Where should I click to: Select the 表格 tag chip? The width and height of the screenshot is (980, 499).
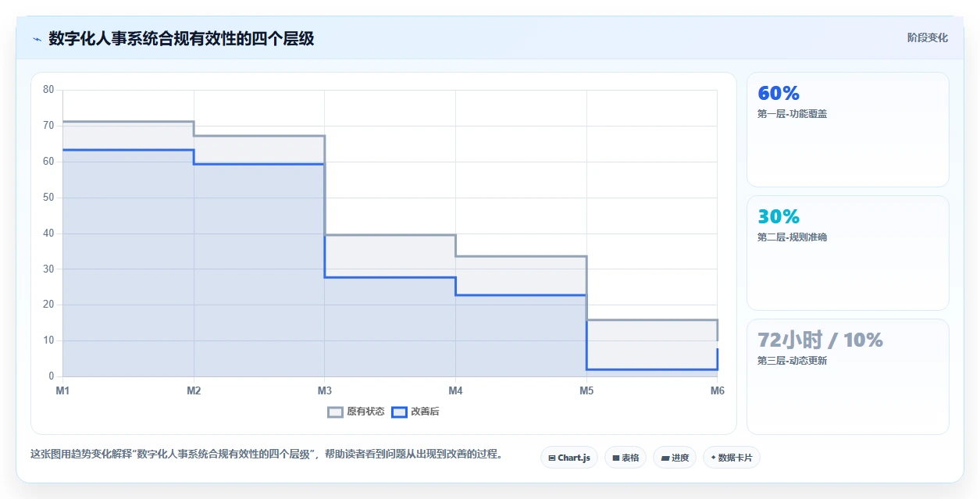(x=625, y=458)
